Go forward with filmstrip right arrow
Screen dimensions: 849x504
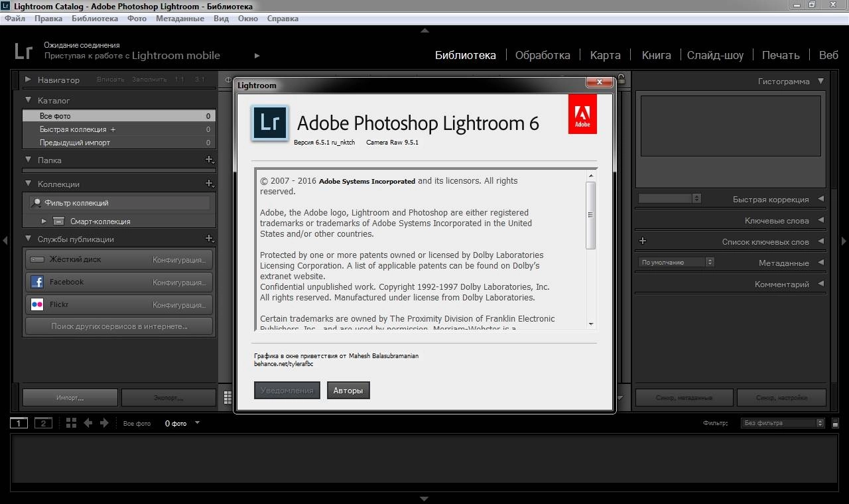click(104, 423)
